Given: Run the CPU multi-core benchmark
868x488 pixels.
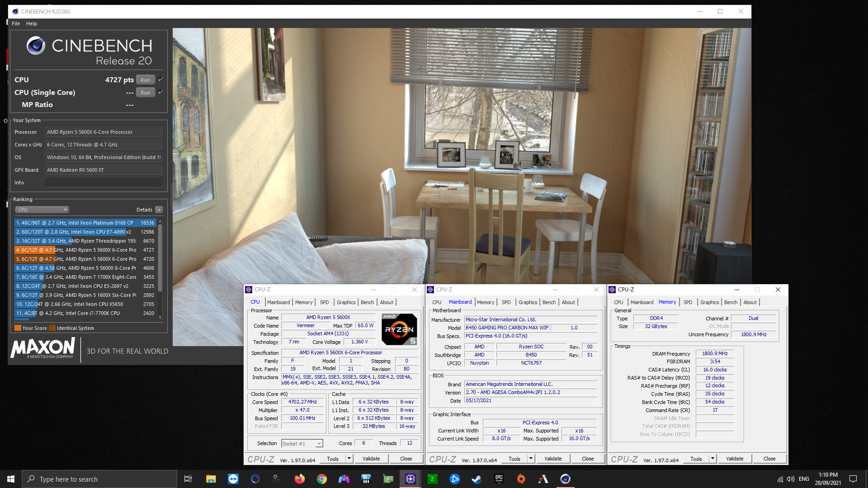Looking at the screenshot, I should pyautogui.click(x=145, y=80).
